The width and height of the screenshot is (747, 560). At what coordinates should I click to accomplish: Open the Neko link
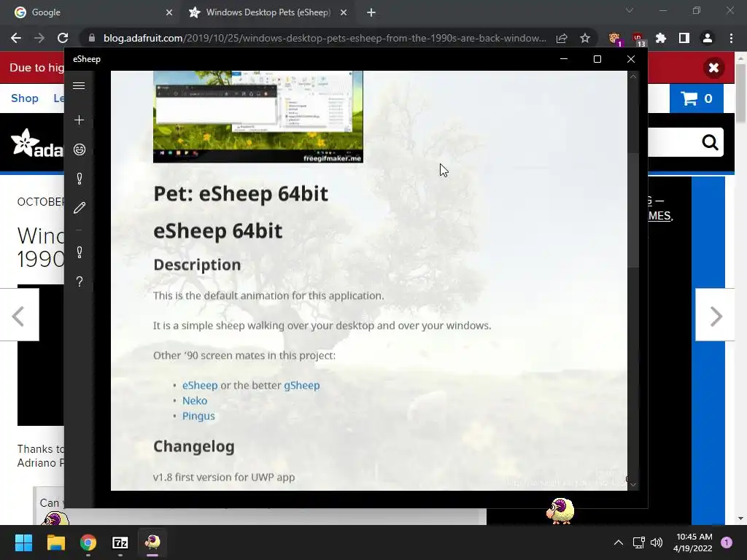pyautogui.click(x=194, y=400)
